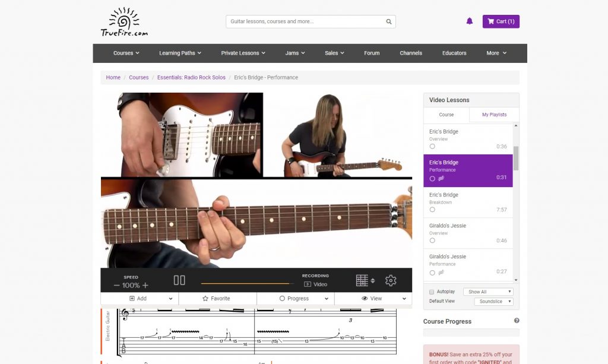Open Giraldo's Jessie Overview lesson
This screenshot has width=608, height=364.
pyautogui.click(x=468, y=233)
